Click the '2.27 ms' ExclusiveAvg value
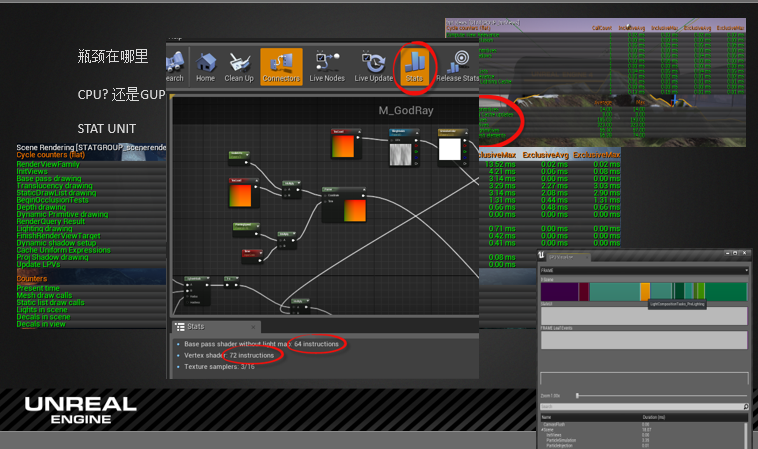The width and height of the screenshot is (758, 449). tap(554, 186)
